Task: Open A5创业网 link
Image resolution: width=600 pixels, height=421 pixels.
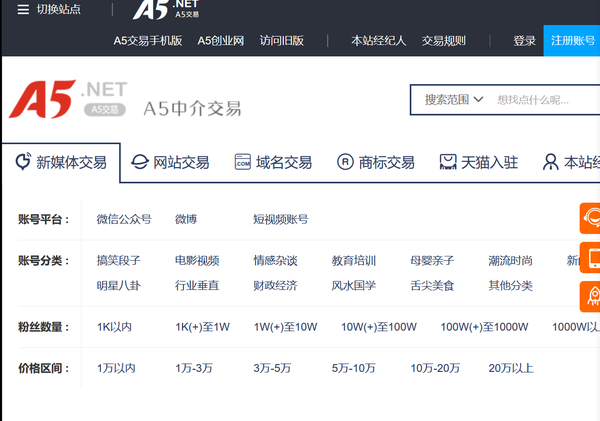Action: [x=221, y=41]
